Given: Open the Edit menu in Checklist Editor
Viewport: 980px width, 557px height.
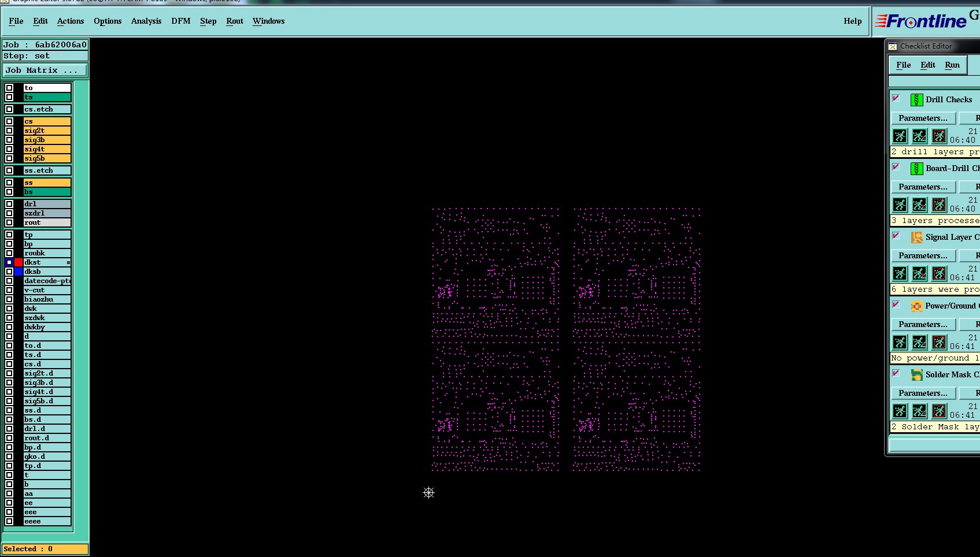Looking at the screenshot, I should [928, 65].
